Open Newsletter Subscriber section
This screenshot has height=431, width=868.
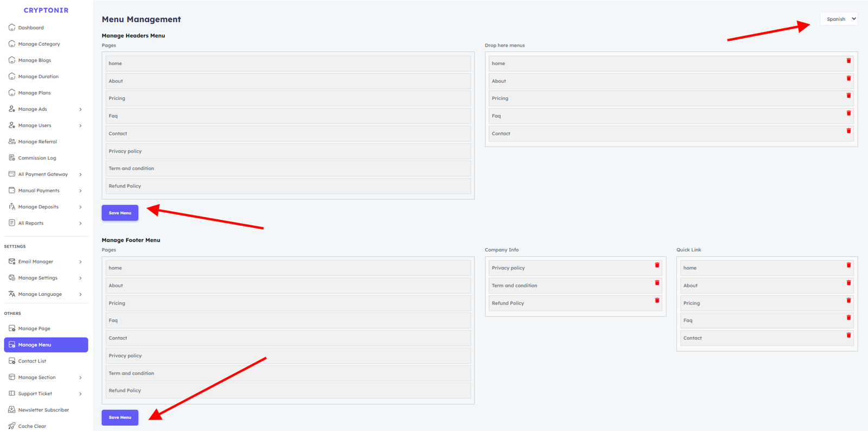tap(43, 410)
